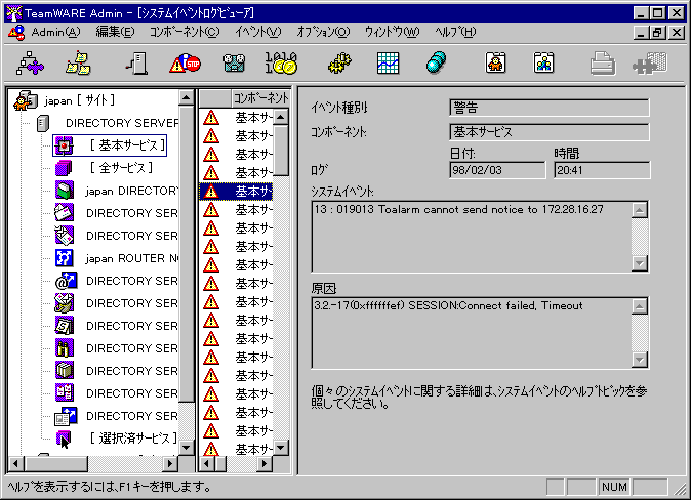The image size is (691, 500).
Task: Click the single user badge toolbar icon
Action: [x=496, y=63]
